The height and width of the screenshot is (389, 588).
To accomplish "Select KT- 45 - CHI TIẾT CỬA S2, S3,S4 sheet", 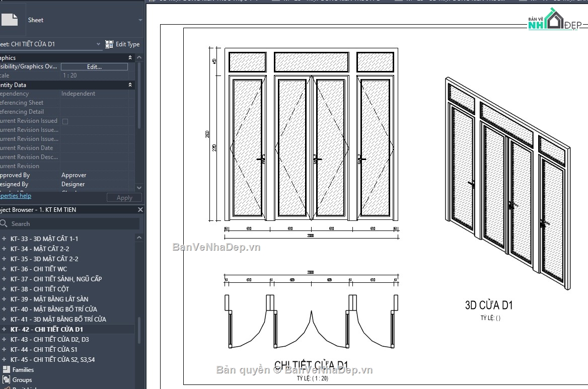I will [52, 360].
